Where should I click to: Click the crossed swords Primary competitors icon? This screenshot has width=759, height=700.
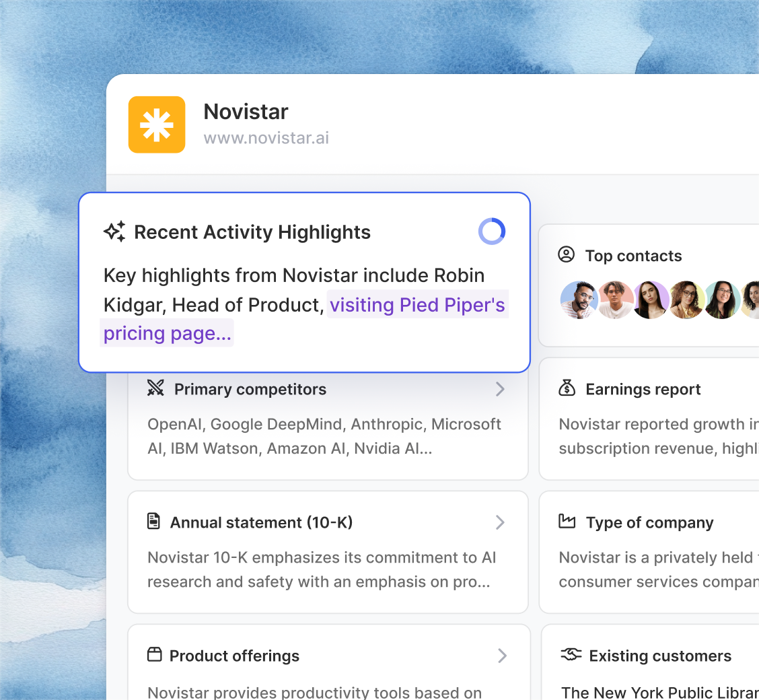[x=155, y=388]
